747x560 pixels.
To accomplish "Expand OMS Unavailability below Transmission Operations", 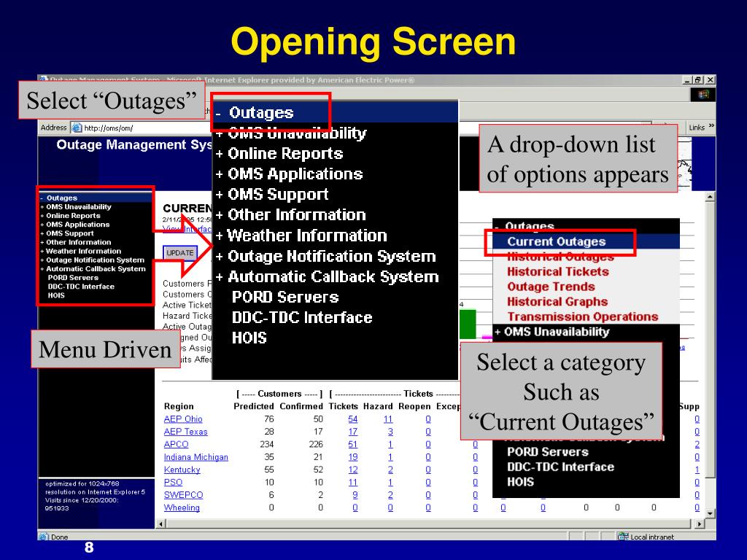I will point(498,332).
